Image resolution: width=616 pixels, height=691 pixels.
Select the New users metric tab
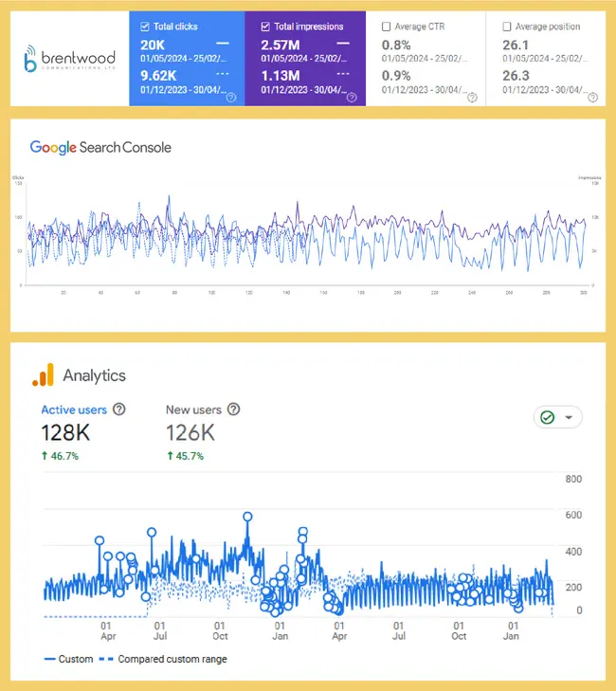pyautogui.click(x=193, y=409)
